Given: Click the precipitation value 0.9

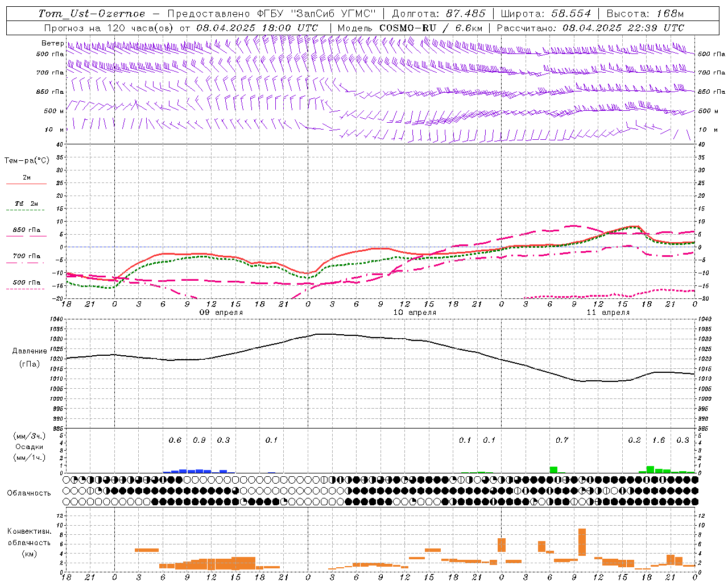Looking at the screenshot, I should [x=199, y=440].
